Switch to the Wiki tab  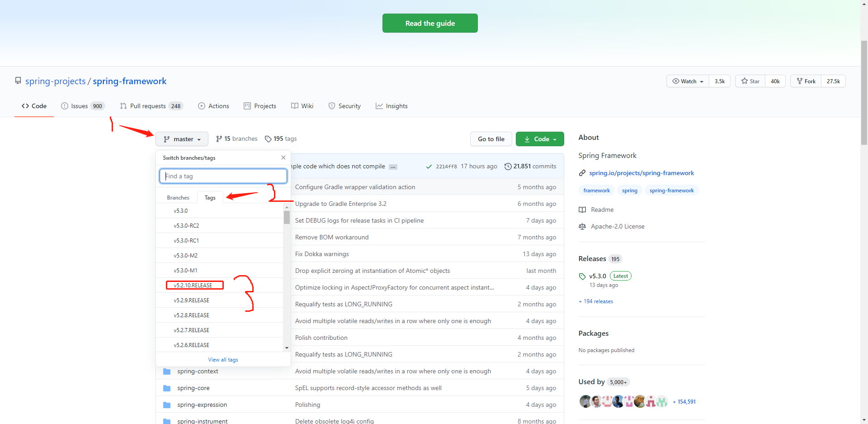click(x=302, y=106)
